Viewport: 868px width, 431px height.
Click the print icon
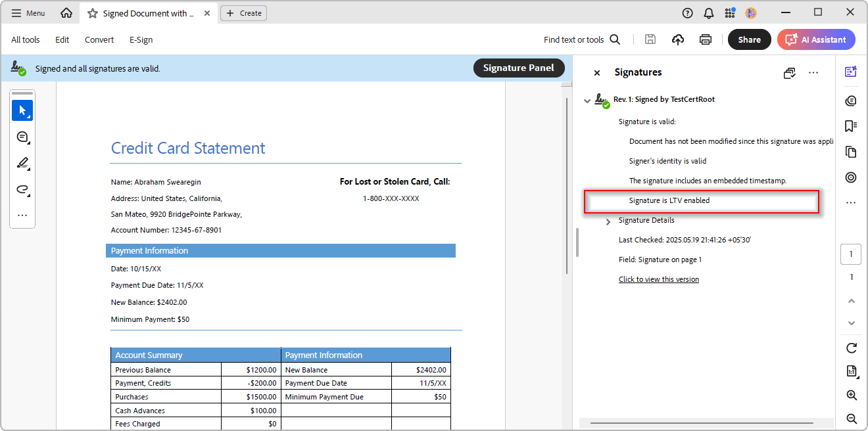706,39
